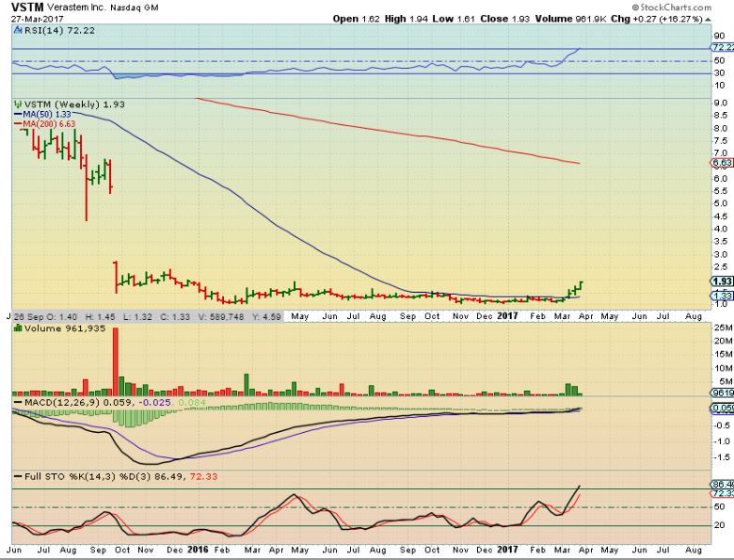The height and width of the screenshot is (560, 734).
Task: Click the 5.0 mark on the price axis
Action: click(721, 203)
